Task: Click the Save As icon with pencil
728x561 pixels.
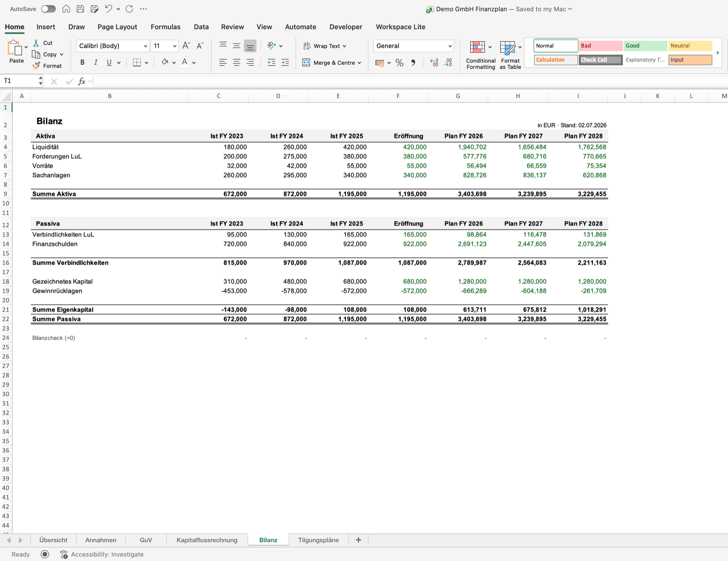Action: (94, 9)
